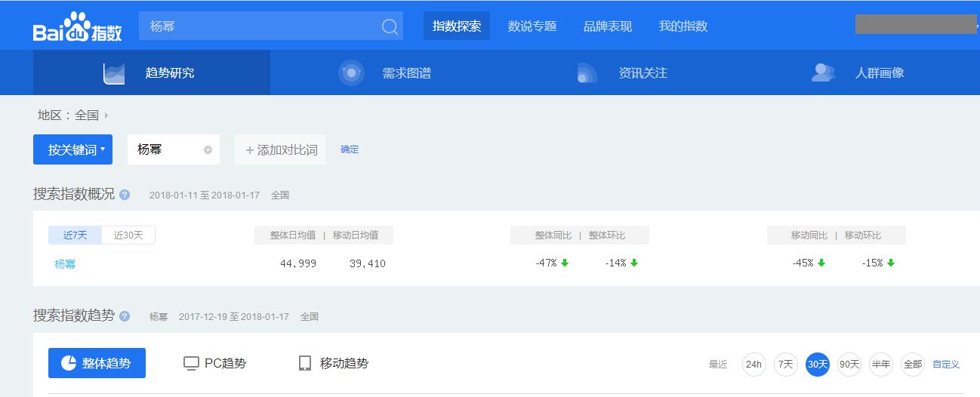Click the 移动趋势 button
Image resolution: width=980 pixels, height=397 pixels.
334,363
